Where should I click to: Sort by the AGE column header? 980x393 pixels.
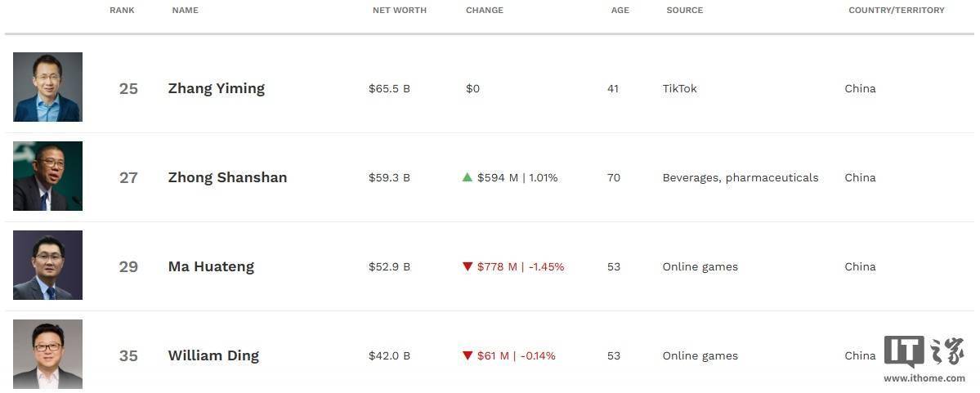pyautogui.click(x=620, y=10)
